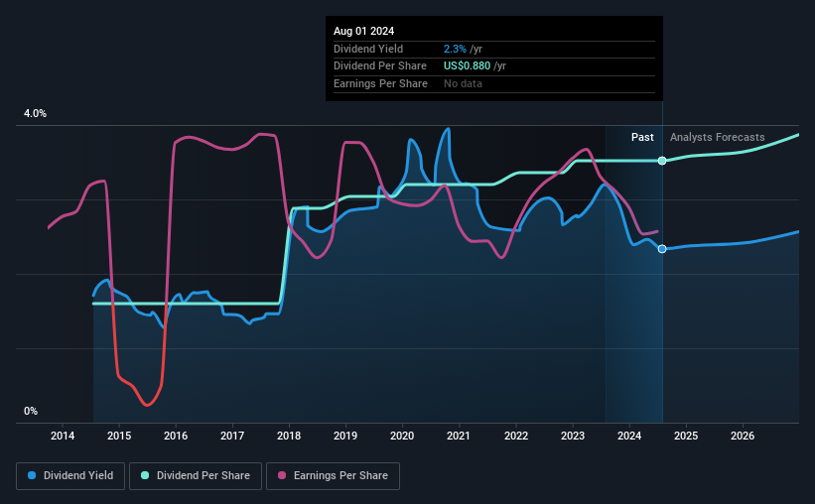Viewport: 815px width, 504px height.
Task: Click the 0% y-axis label
Action: 31,411
